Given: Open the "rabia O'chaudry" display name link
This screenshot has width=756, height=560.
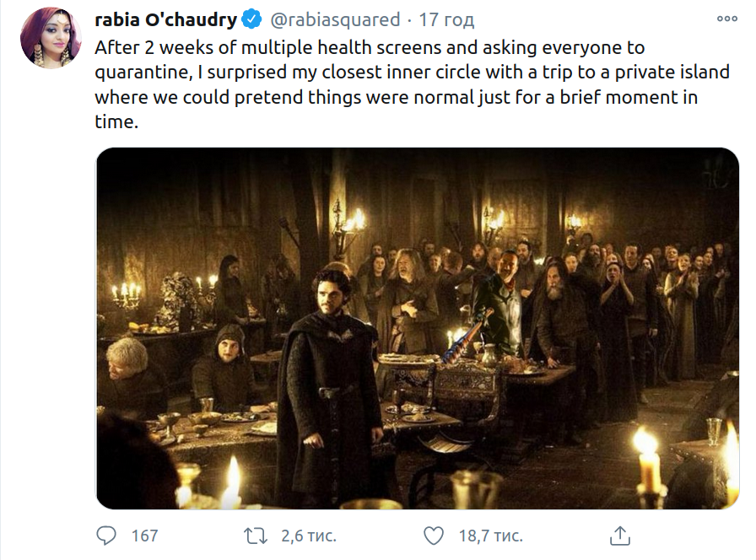Looking at the screenshot, I should coord(166,19).
